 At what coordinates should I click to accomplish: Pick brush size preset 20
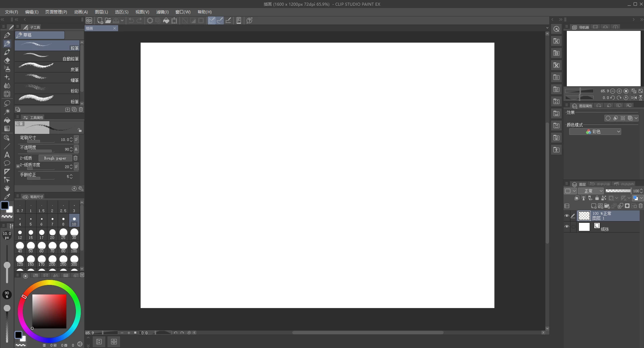point(52,234)
